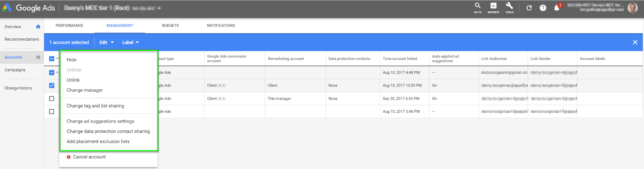The image size is (644, 169).
Task: Click the Google Ads logo
Action: click(29, 8)
